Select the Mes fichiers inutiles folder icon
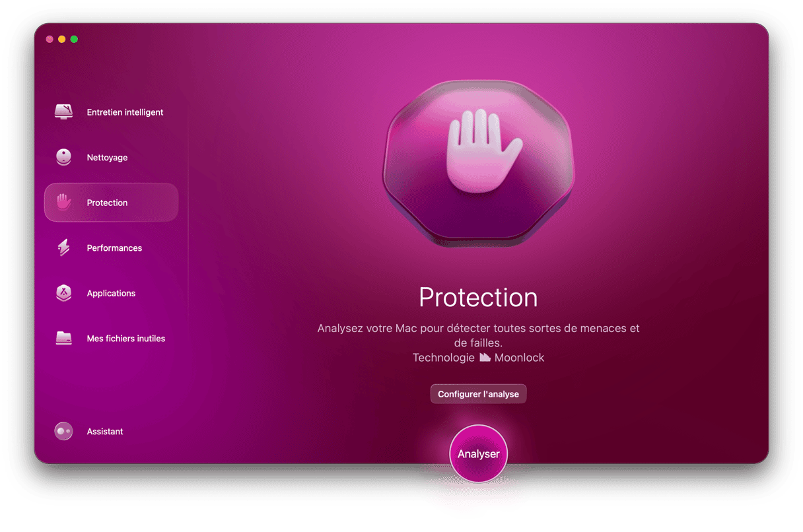Image resolution: width=803 pixels, height=532 pixels. [63, 338]
